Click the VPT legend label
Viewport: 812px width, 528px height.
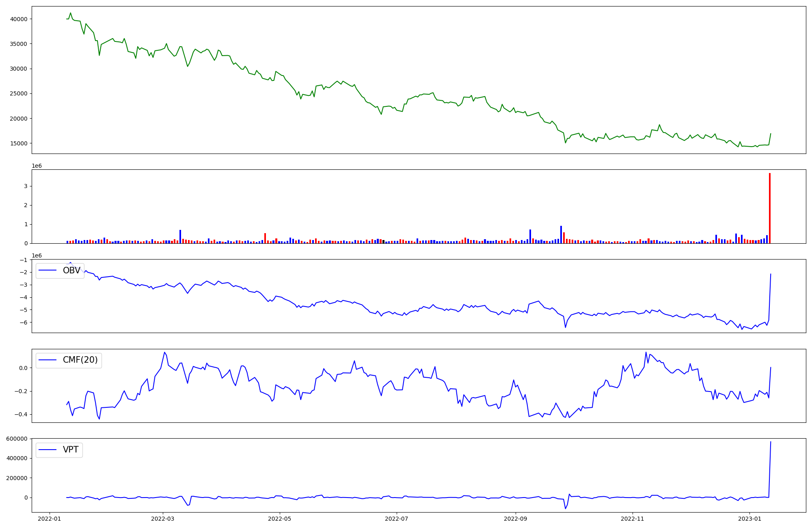[71, 450]
